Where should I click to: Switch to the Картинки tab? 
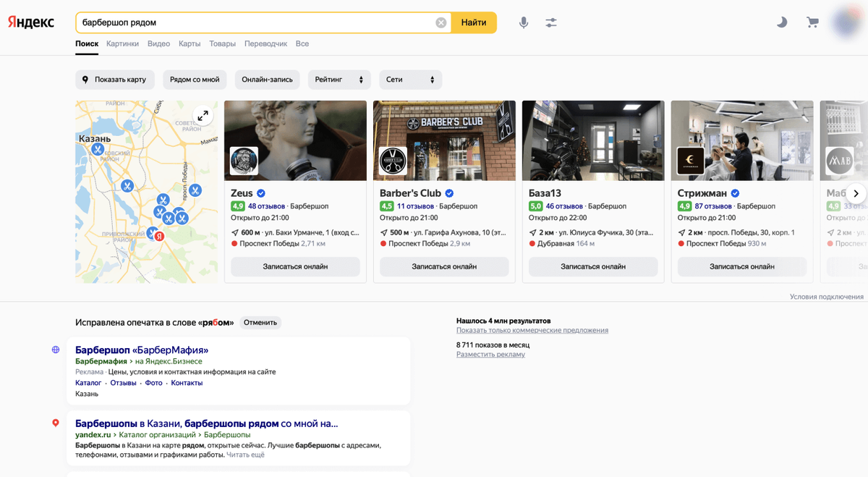[x=122, y=43]
